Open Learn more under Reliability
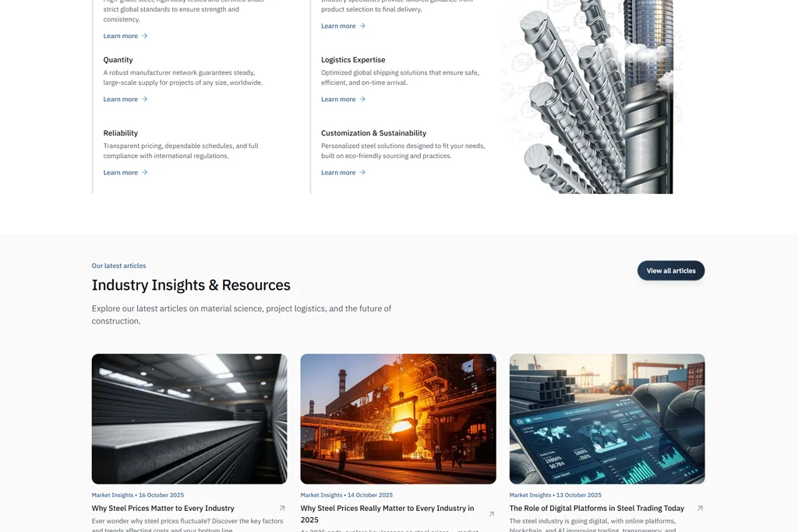The height and width of the screenshot is (532, 798). (x=125, y=172)
